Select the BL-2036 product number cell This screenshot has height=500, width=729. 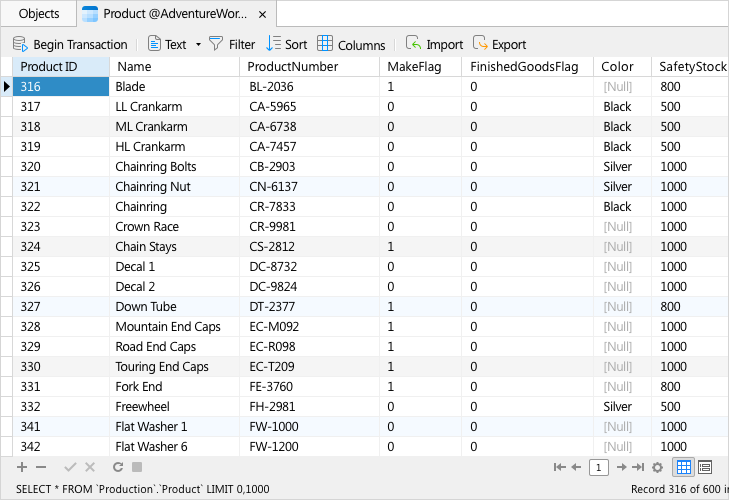coord(310,87)
